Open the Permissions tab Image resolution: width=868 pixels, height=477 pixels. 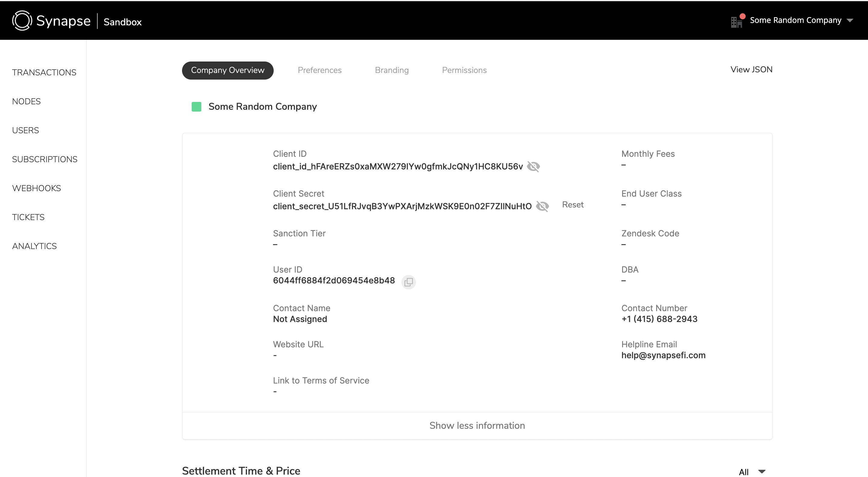464,70
